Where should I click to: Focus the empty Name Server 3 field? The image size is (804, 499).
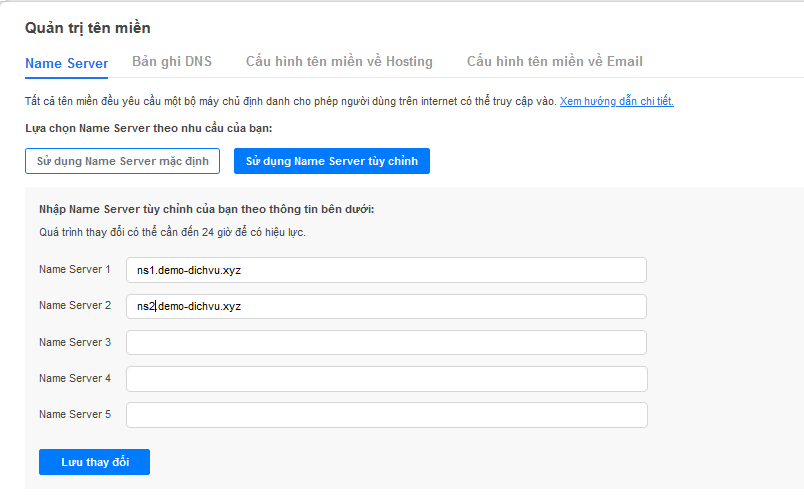386,342
